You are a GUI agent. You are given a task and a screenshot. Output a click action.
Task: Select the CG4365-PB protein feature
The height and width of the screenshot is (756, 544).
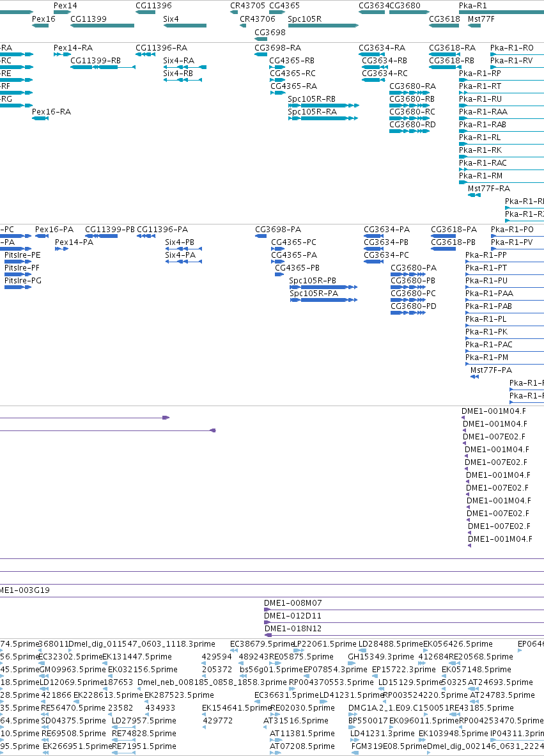click(279, 274)
